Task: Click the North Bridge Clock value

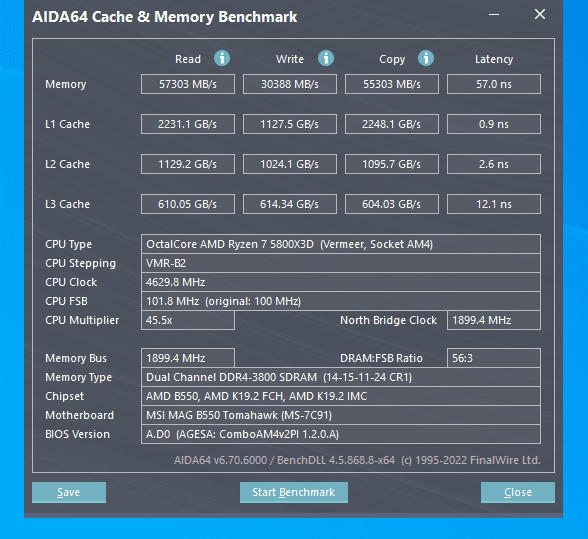Action: coord(494,320)
